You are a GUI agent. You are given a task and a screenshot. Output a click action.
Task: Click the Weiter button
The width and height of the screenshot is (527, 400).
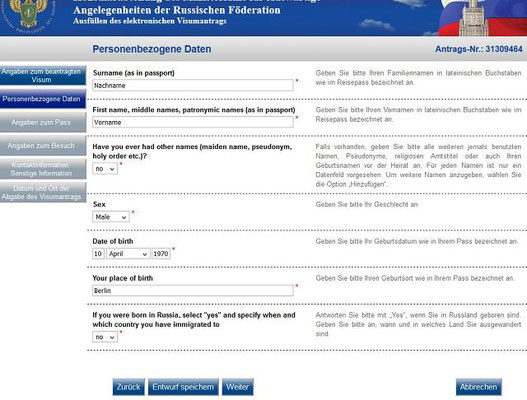[x=238, y=387]
